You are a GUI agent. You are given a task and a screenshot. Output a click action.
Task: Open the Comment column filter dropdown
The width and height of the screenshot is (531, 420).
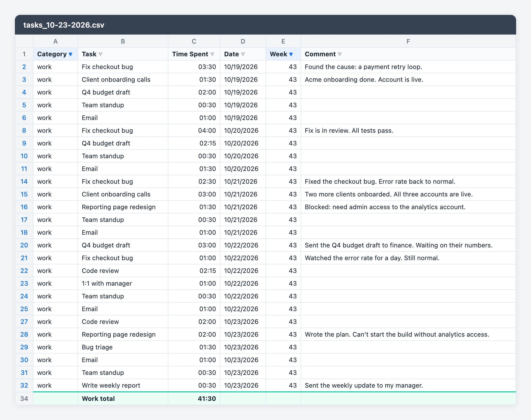click(x=340, y=54)
